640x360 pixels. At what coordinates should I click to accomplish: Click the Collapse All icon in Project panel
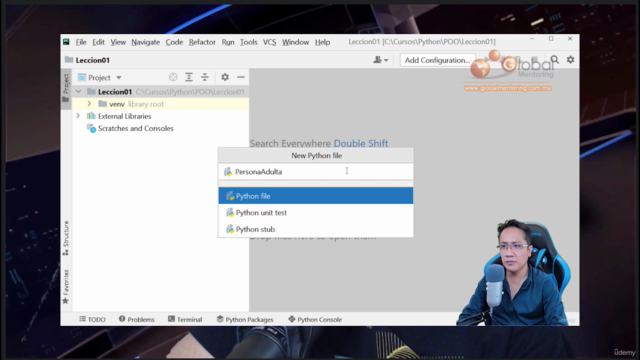204,77
